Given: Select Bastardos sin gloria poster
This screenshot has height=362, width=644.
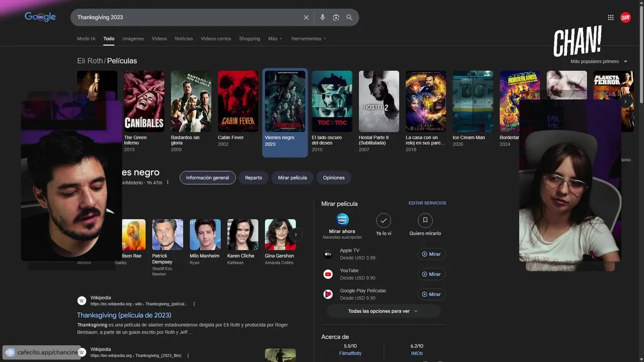Looking at the screenshot, I should tap(191, 101).
